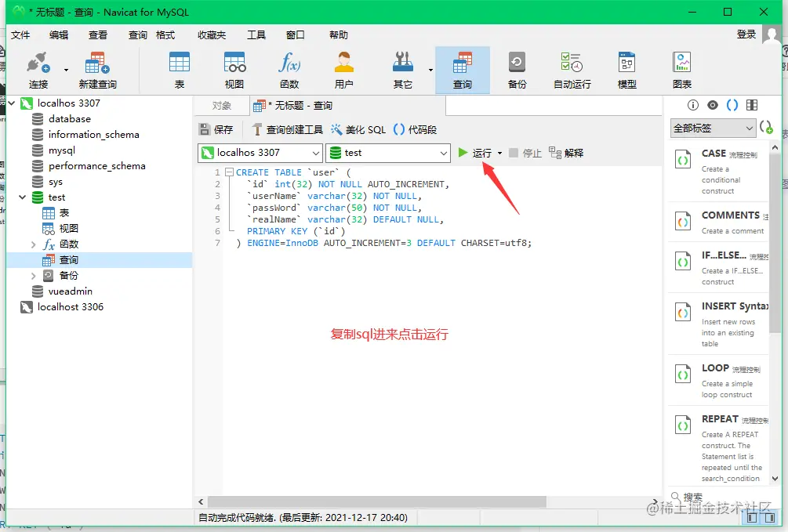This screenshot has height=532, width=788.
Task: Open the 图表 (Charts) toolbar icon
Action: pos(682,70)
